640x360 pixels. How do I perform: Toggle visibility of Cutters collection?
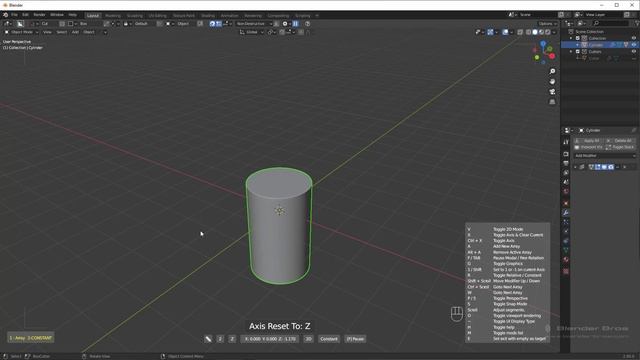(634, 52)
